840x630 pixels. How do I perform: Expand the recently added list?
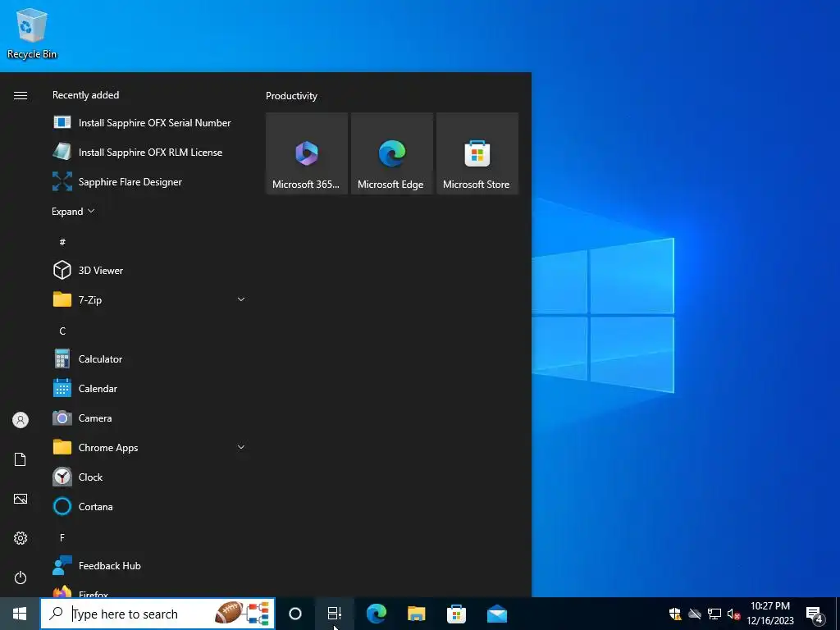(x=73, y=211)
